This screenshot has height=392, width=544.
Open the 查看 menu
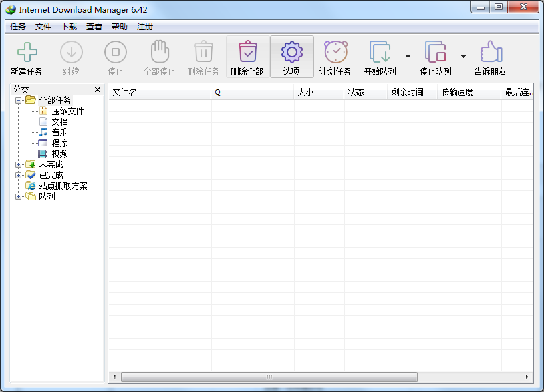94,27
